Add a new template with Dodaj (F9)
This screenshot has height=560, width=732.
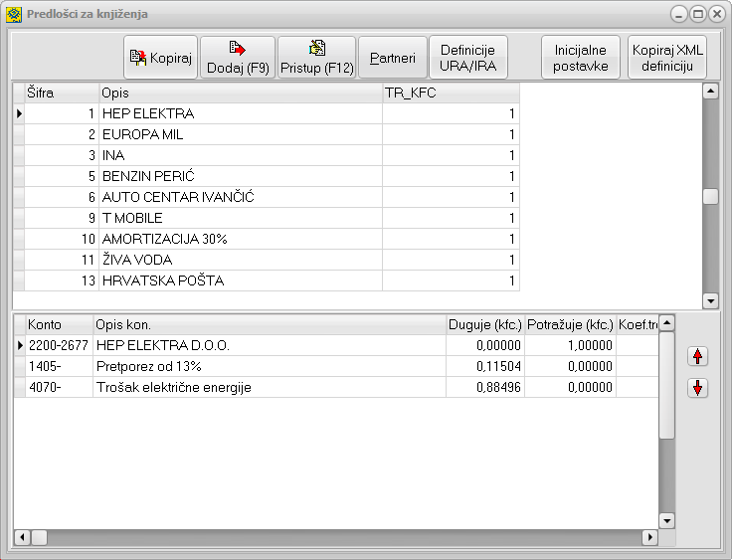click(x=238, y=58)
